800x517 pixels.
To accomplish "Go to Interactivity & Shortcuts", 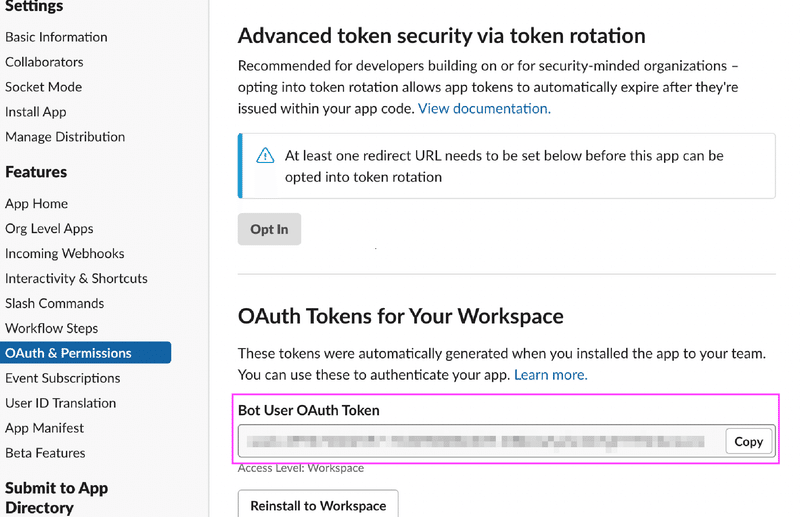I will click(x=76, y=278).
